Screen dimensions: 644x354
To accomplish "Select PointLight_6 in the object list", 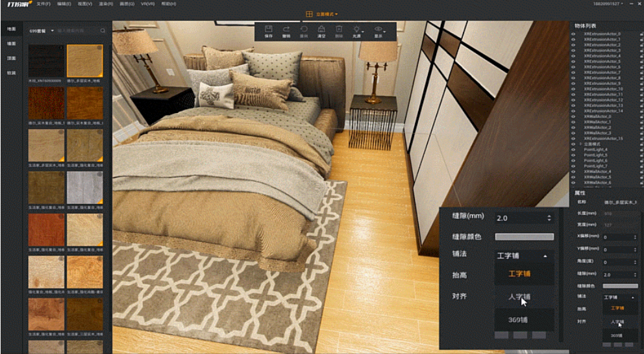I will click(595, 160).
